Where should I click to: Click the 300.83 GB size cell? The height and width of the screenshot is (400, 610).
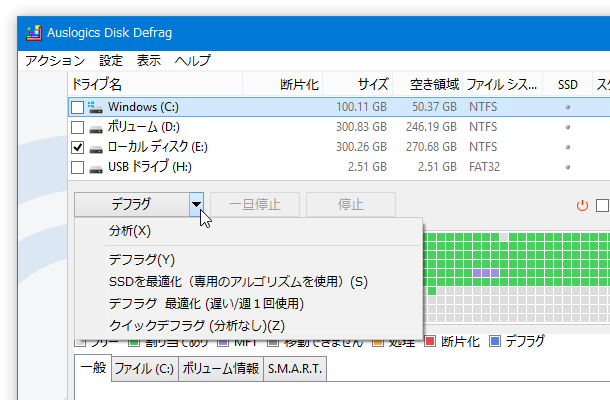pyautogui.click(x=361, y=127)
